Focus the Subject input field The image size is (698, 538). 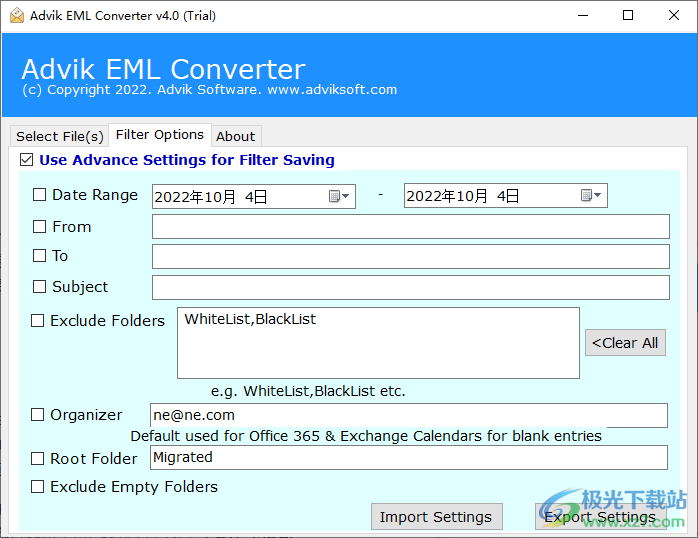pyautogui.click(x=410, y=287)
